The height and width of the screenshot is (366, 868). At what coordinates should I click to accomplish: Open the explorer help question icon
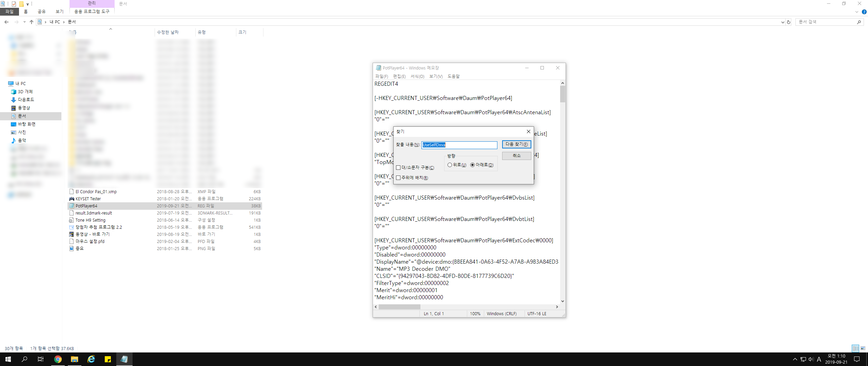pyautogui.click(x=864, y=12)
